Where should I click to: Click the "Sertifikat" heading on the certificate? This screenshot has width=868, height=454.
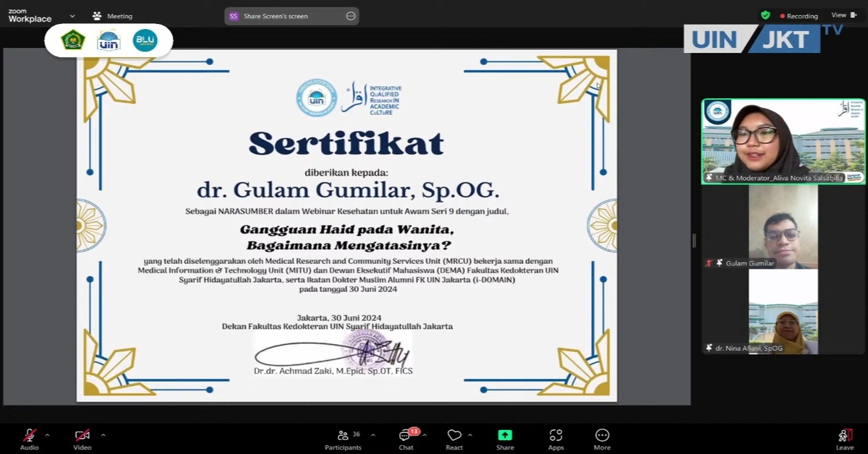[346, 144]
